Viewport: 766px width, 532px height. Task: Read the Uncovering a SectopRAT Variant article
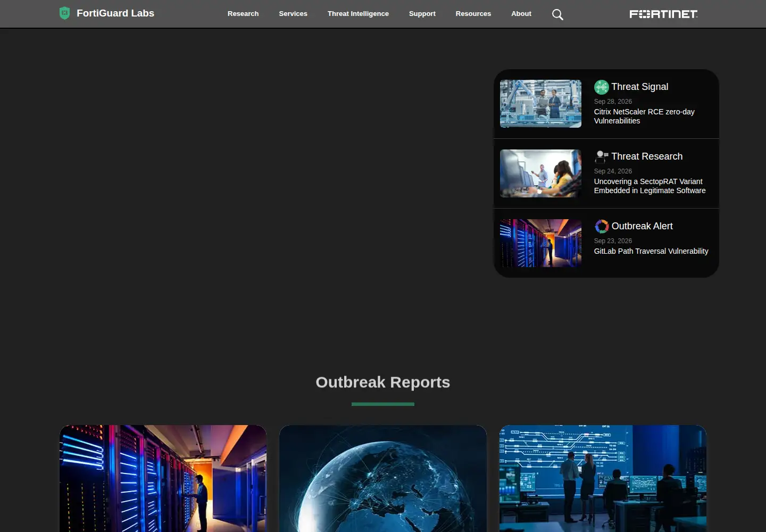tap(650, 186)
